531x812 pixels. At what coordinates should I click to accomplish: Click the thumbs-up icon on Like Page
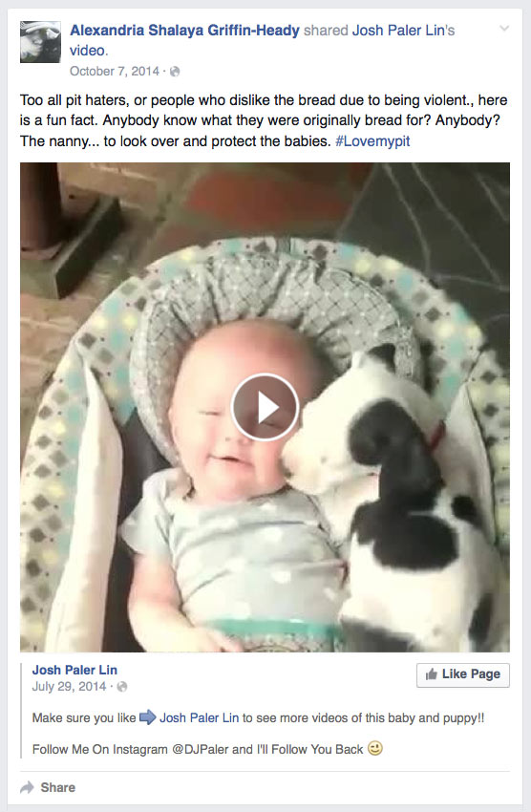(431, 673)
